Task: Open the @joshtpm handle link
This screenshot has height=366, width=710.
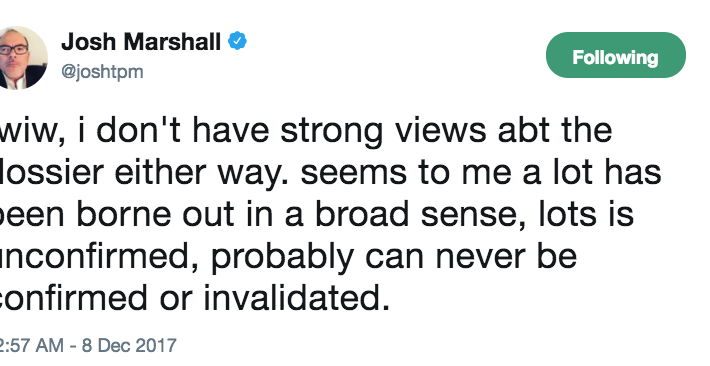Action: (102, 72)
